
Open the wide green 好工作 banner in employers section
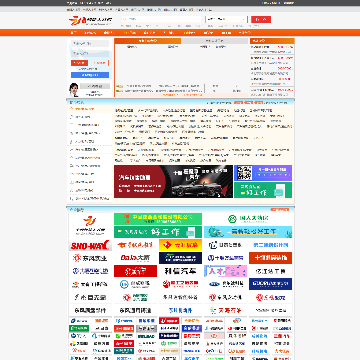click(x=158, y=232)
